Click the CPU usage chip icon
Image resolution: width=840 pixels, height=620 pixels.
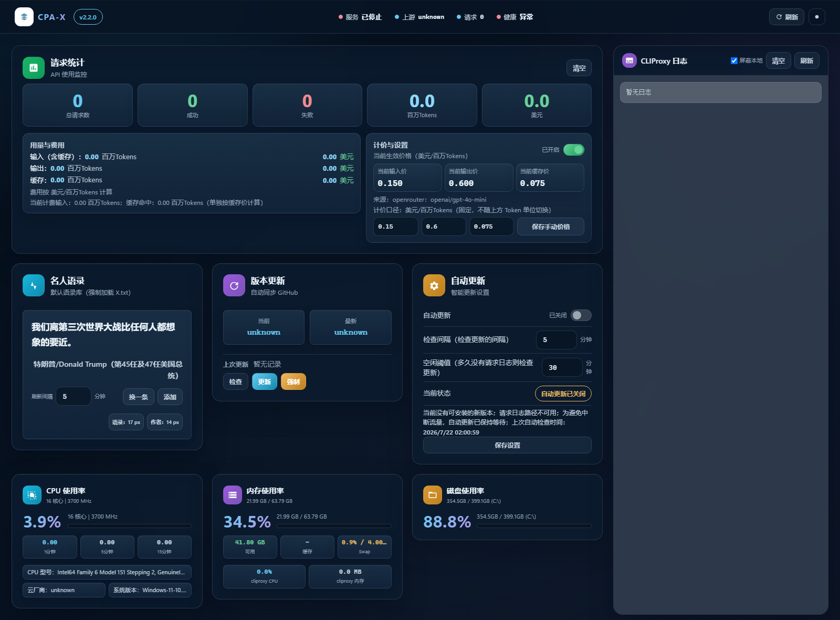coord(32,495)
